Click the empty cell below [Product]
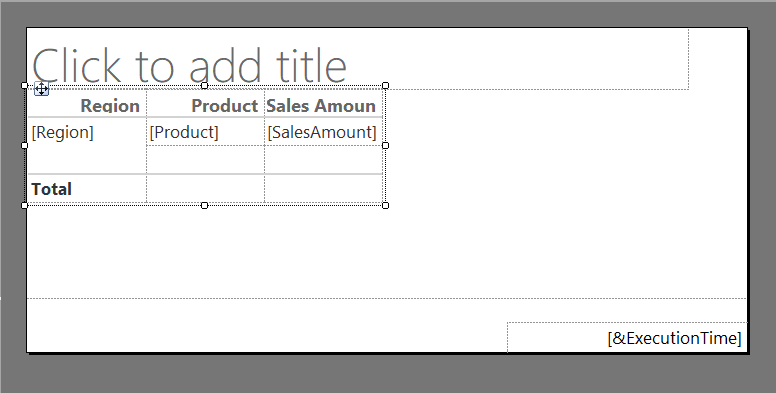 tap(205, 159)
